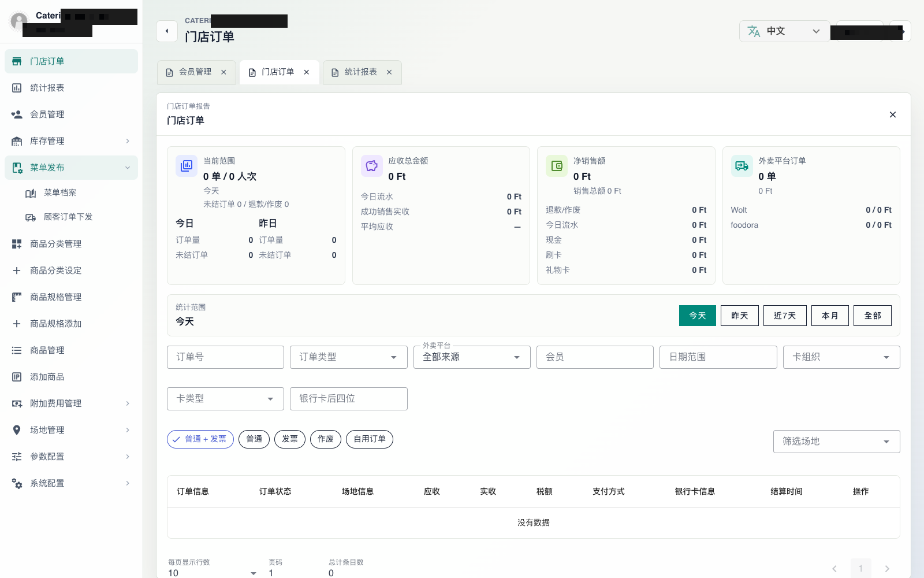The height and width of the screenshot is (578, 924).
Task: Open 顾客订单下发 truck icon item
Action: pos(31,217)
